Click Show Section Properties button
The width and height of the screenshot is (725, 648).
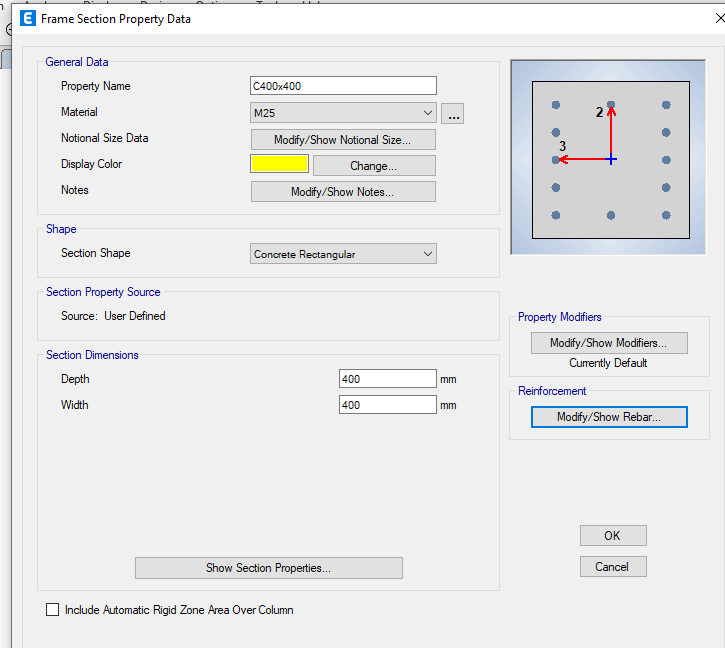269,568
